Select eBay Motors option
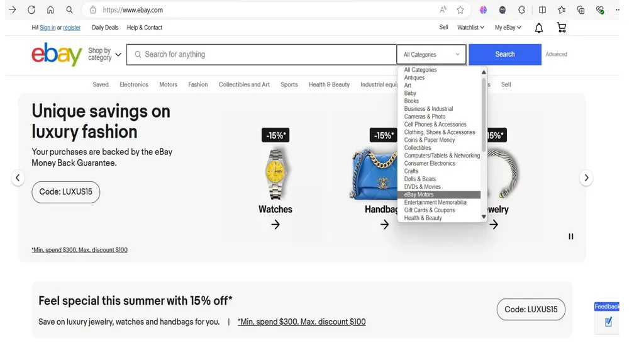Screen dimensions: 644x362 point(438,195)
